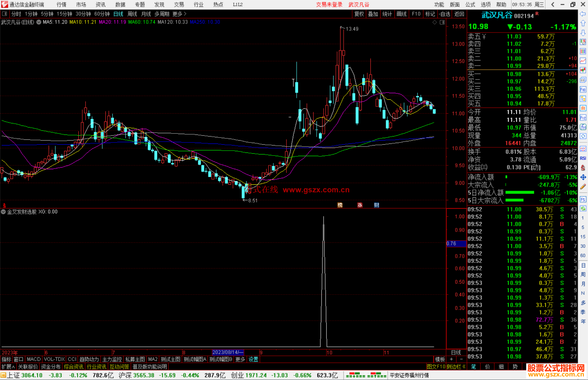Click the four-way move arrows sidebar icon
The height and width of the screenshot is (380, 588).
(x=583, y=177)
